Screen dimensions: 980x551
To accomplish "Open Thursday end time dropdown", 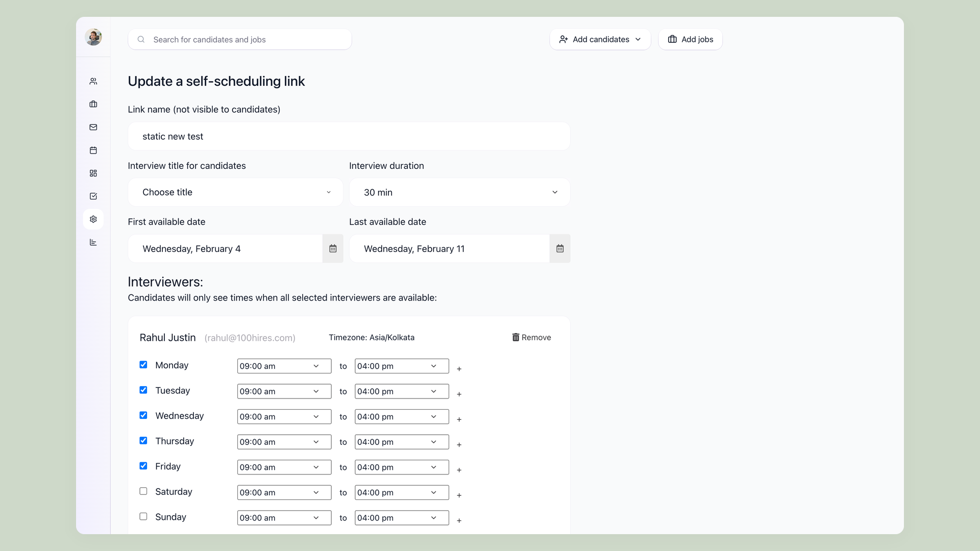I will (x=402, y=442).
